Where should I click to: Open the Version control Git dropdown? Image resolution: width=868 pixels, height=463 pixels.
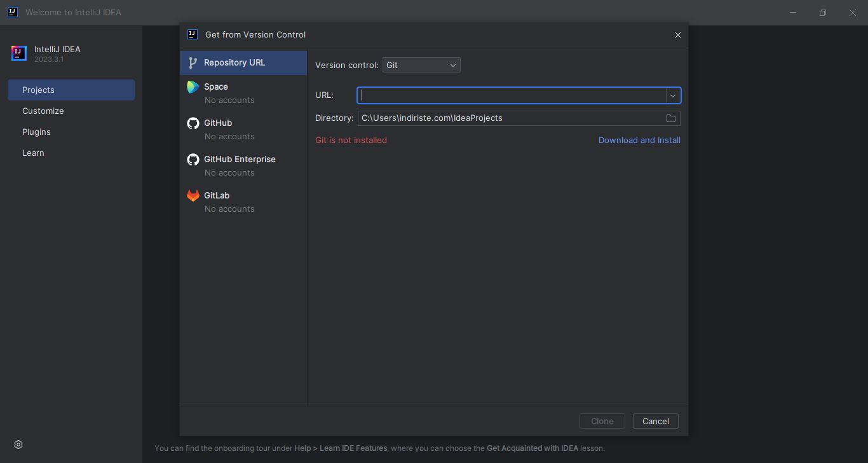pos(421,65)
